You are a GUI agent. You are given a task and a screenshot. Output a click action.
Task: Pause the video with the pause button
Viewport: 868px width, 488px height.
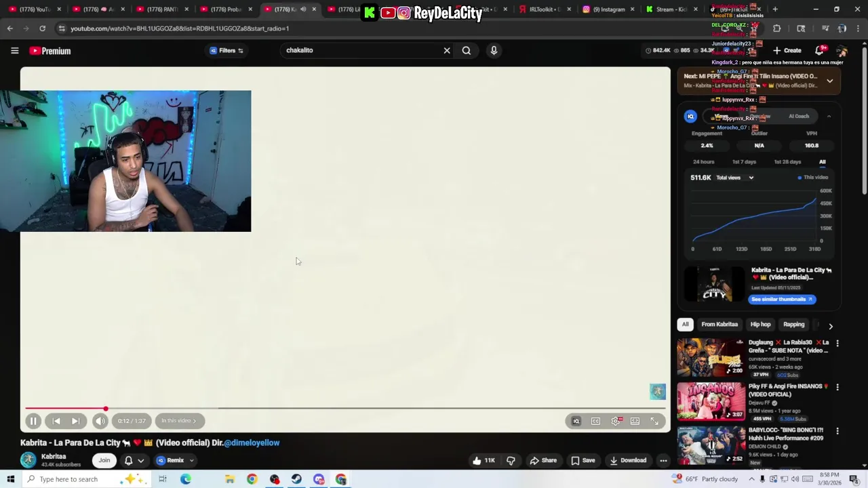(33, 421)
